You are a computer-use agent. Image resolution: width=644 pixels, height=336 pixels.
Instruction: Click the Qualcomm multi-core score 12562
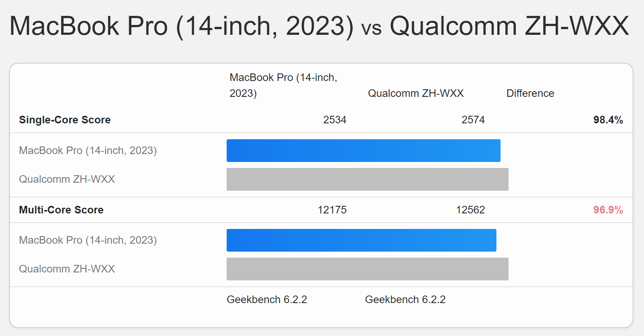(x=470, y=210)
